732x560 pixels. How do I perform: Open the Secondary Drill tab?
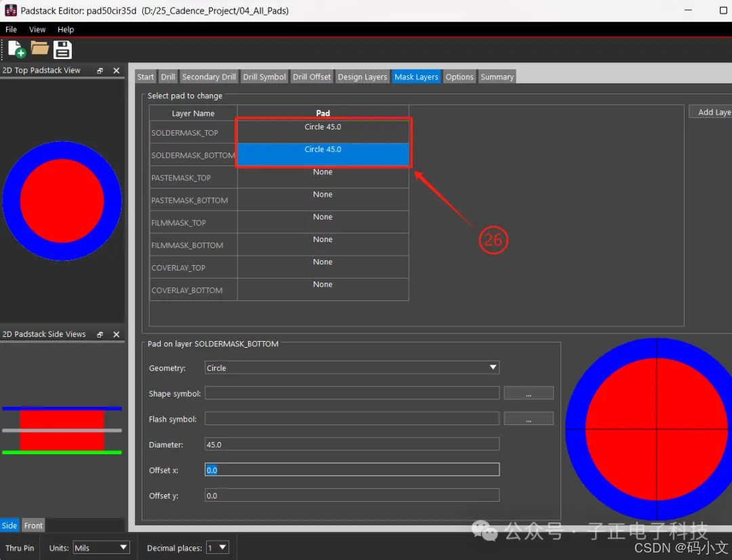coord(209,77)
